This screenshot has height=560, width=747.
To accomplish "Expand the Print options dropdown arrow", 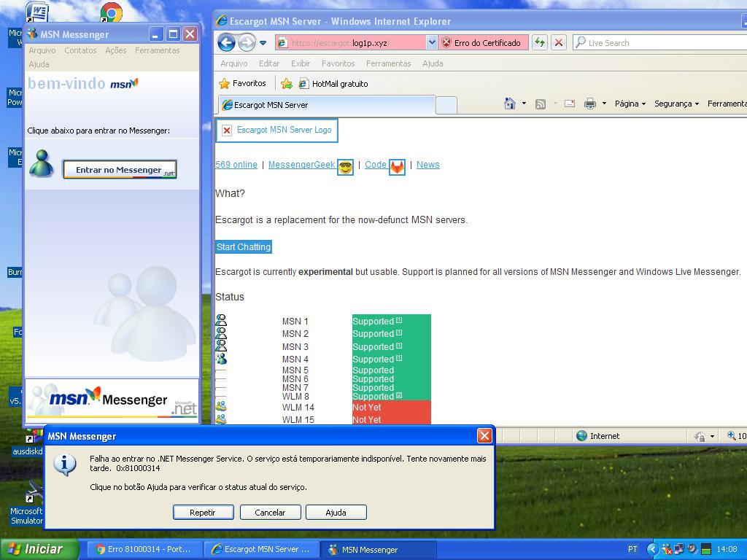I will [604, 104].
